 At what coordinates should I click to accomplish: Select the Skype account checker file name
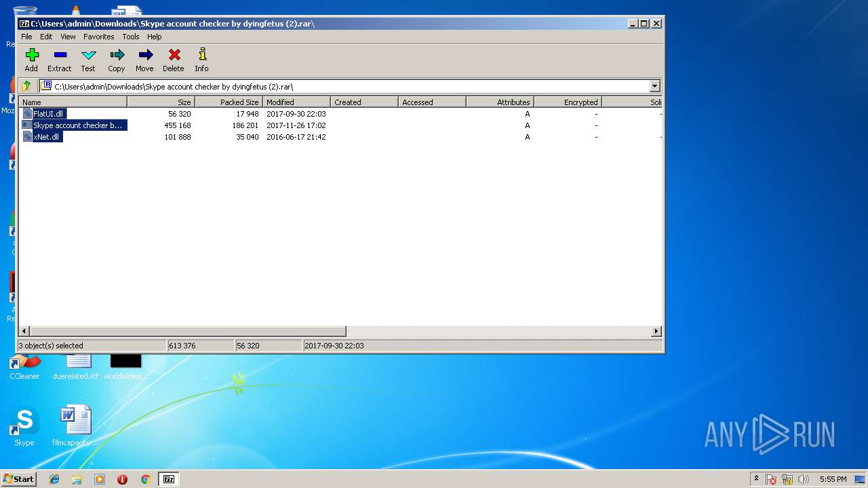(x=78, y=125)
